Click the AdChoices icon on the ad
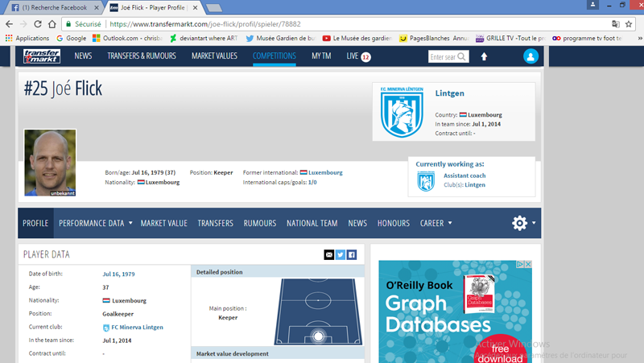 click(520, 264)
